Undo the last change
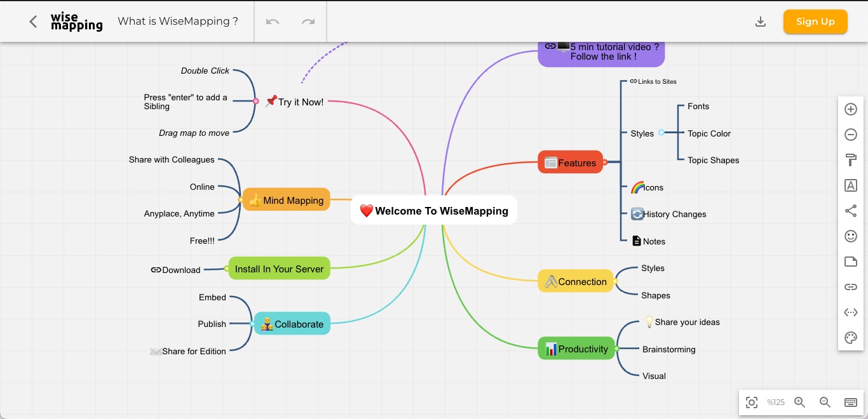The width and height of the screenshot is (868, 419). 273,22
